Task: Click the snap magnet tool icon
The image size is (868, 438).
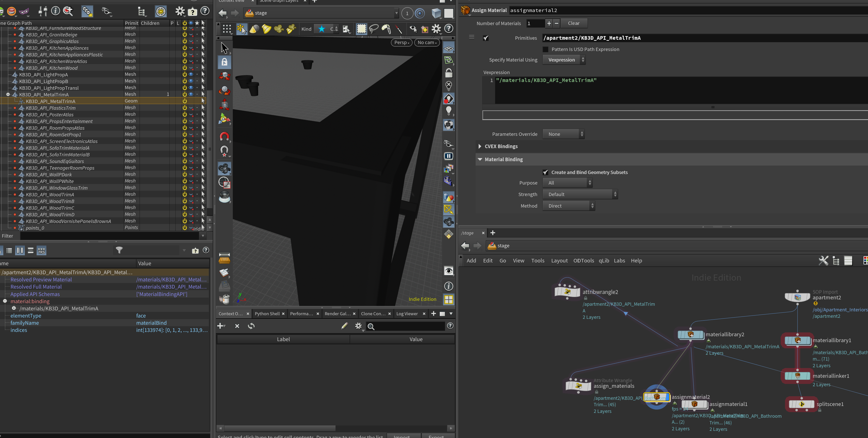Action: tap(224, 136)
